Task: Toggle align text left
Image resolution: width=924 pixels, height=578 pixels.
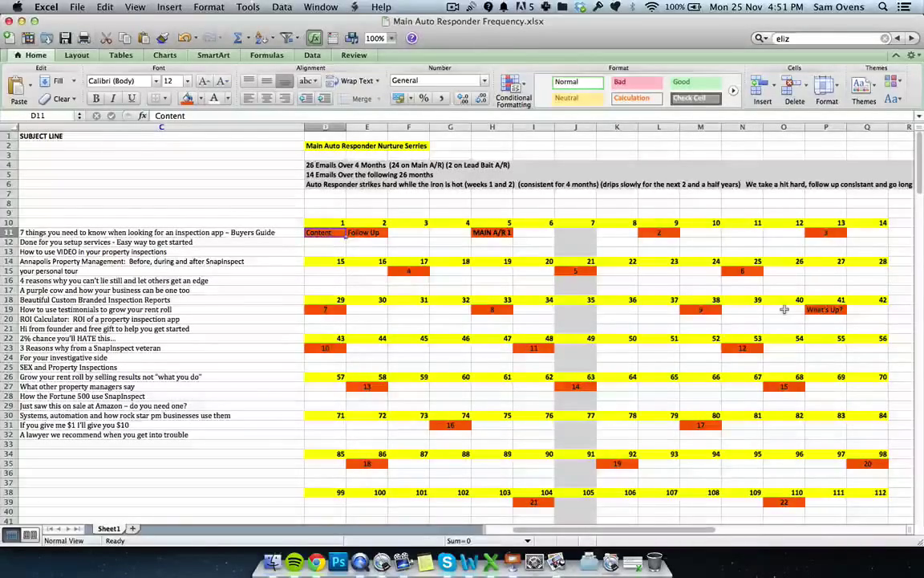Action: (249, 99)
